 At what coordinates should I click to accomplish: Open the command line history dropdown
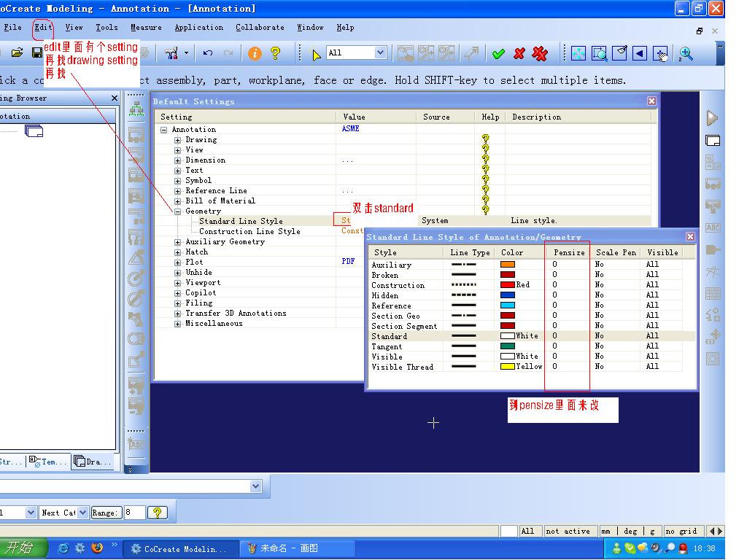(256, 486)
